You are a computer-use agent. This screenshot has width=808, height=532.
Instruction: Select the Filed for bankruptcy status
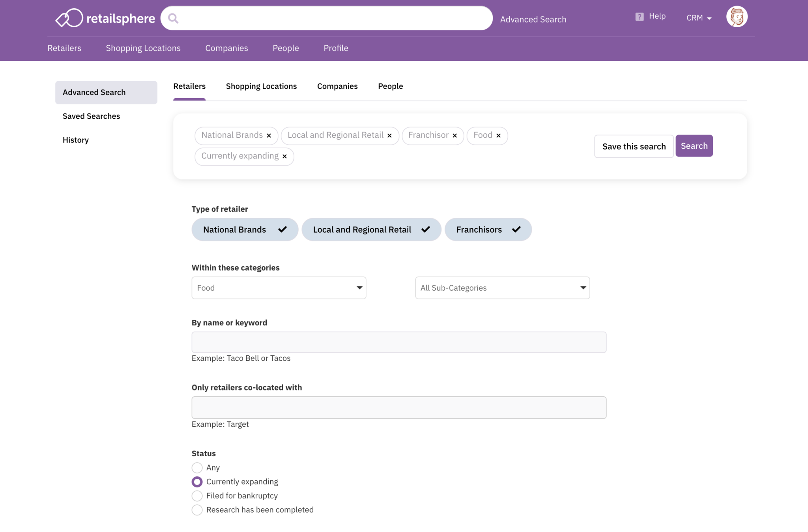click(x=197, y=496)
